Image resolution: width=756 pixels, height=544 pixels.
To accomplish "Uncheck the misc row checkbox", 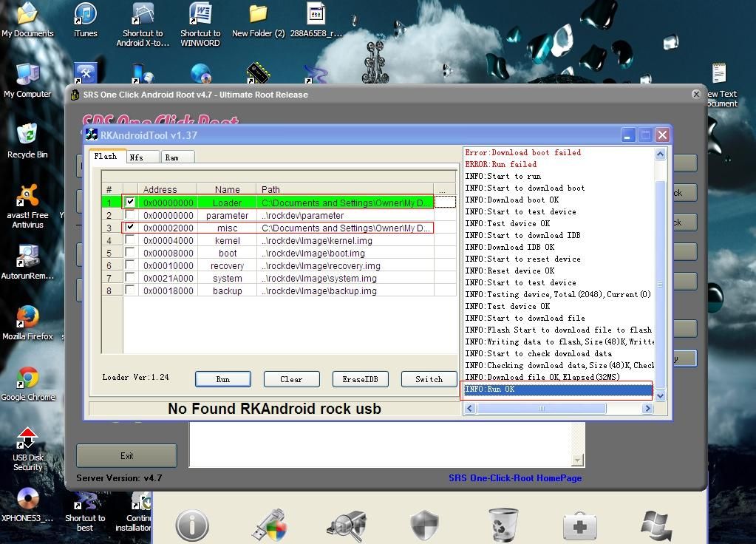I will 130,227.
